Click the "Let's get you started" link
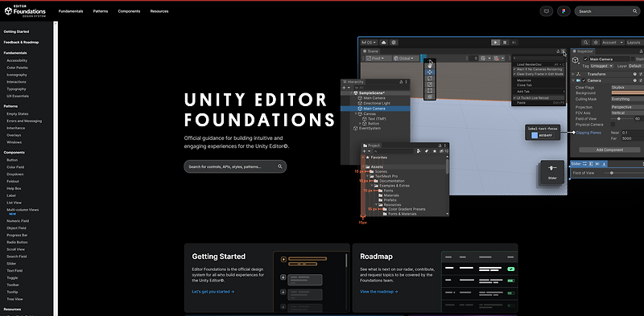 213,292
